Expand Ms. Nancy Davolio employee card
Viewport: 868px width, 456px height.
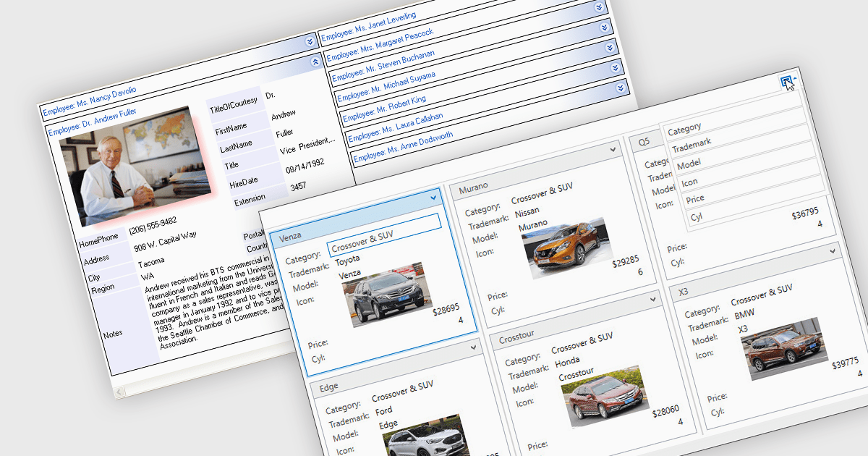[309, 41]
